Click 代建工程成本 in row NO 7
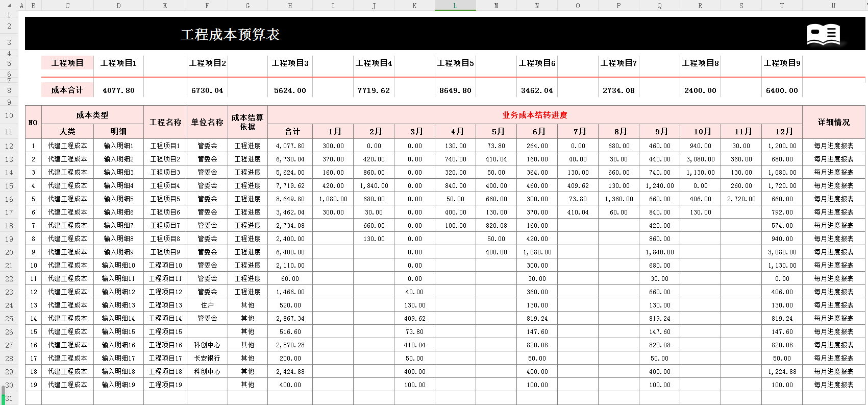868x405 pixels. pos(67,225)
